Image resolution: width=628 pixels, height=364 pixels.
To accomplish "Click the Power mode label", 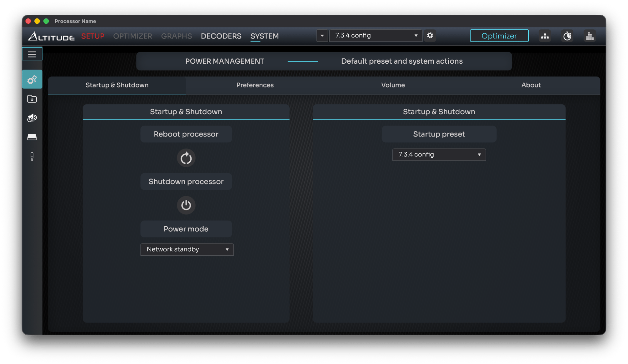I will pyautogui.click(x=186, y=229).
